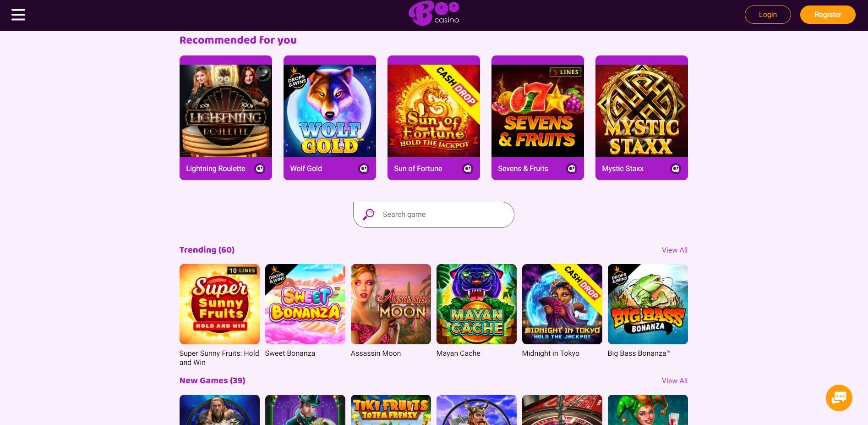Open the Mayan Cache game thumbnail
The image size is (868, 425).
[476, 304]
